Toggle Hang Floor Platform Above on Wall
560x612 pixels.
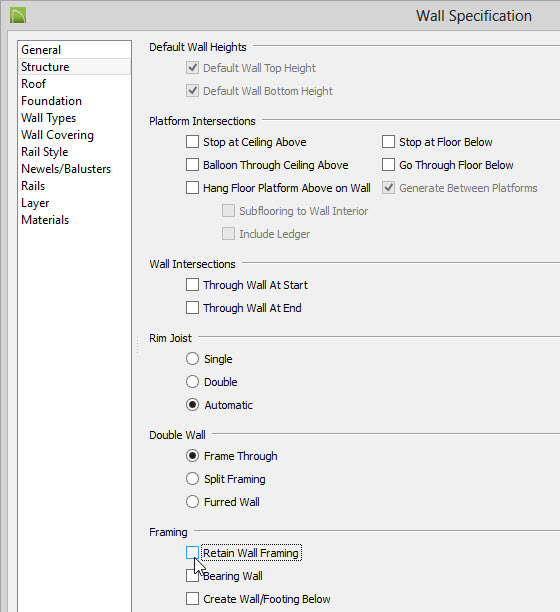click(x=192, y=188)
